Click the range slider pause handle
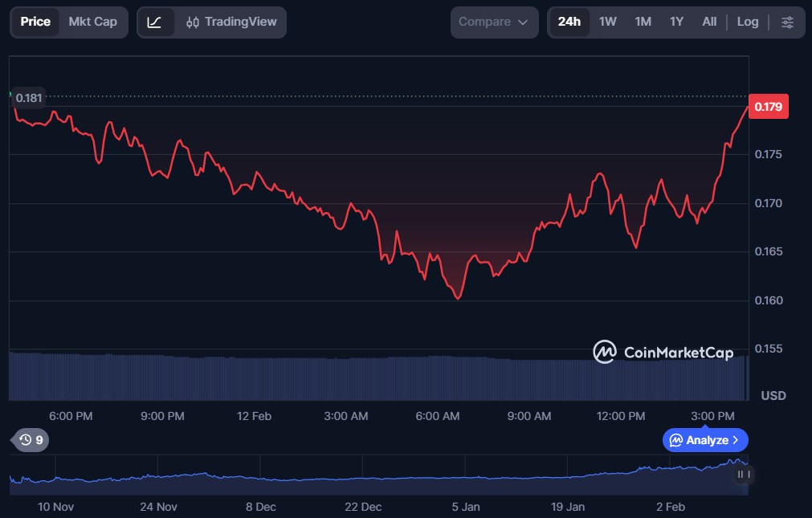This screenshot has height=518, width=812. click(744, 474)
